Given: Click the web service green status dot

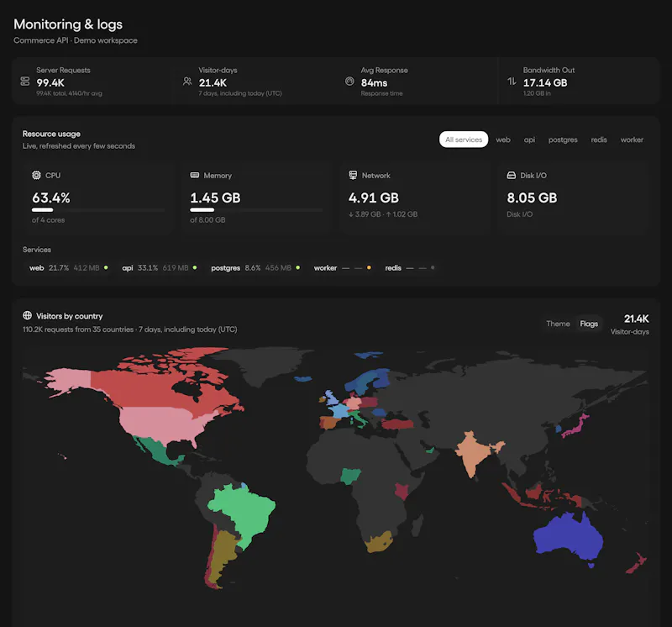Looking at the screenshot, I should tap(106, 267).
